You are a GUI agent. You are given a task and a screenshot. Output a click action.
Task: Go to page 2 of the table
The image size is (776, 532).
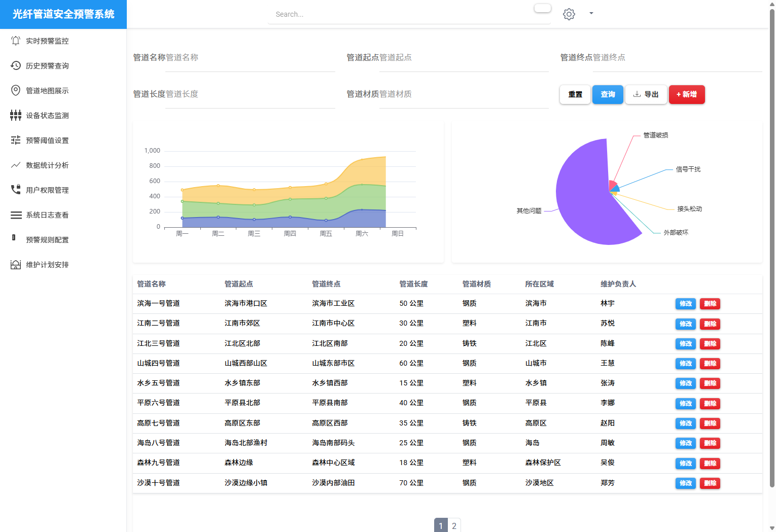pos(454,525)
